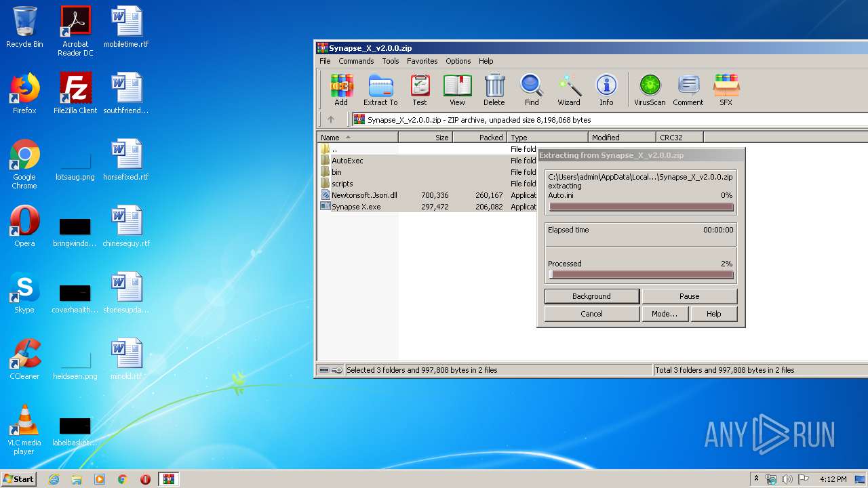Image resolution: width=868 pixels, height=488 pixels.
Task: Pause the extraction
Action: click(x=689, y=296)
